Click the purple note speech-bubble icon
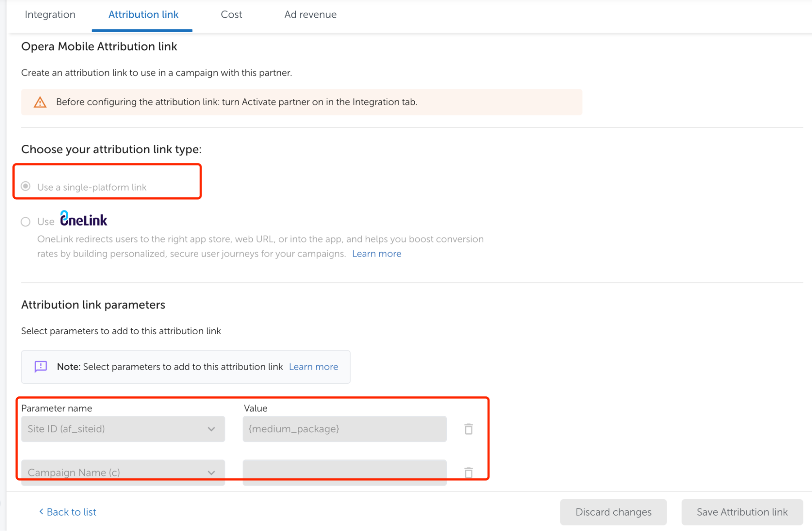 (x=41, y=367)
